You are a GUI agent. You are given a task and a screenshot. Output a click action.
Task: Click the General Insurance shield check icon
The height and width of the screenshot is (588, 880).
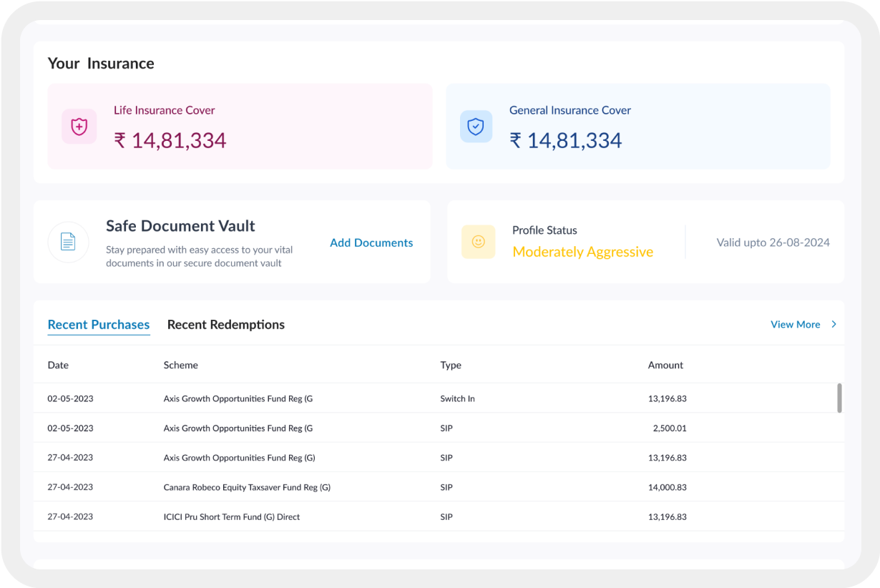[476, 127]
